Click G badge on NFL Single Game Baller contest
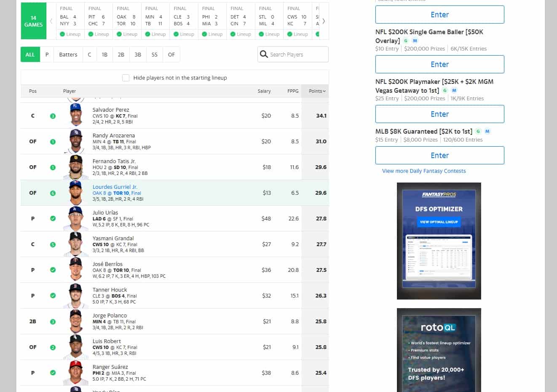The width and height of the screenshot is (557, 392). pos(406,41)
